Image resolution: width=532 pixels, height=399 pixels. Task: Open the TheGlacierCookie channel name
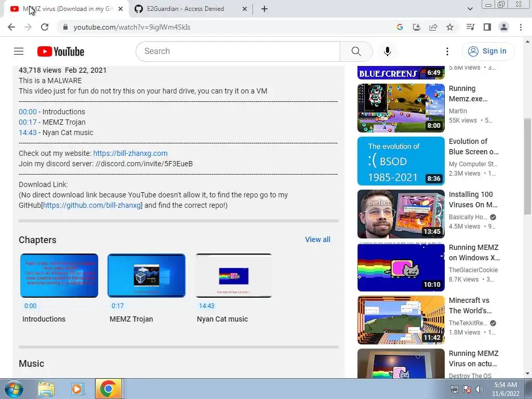coord(473,270)
